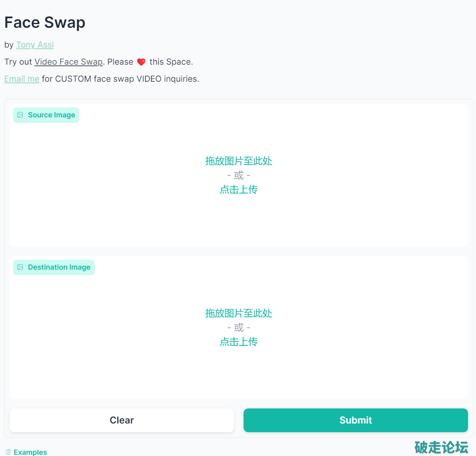Viewport: 476px width, 456px height.
Task: Open the Video Face Swap link
Action: click(69, 62)
